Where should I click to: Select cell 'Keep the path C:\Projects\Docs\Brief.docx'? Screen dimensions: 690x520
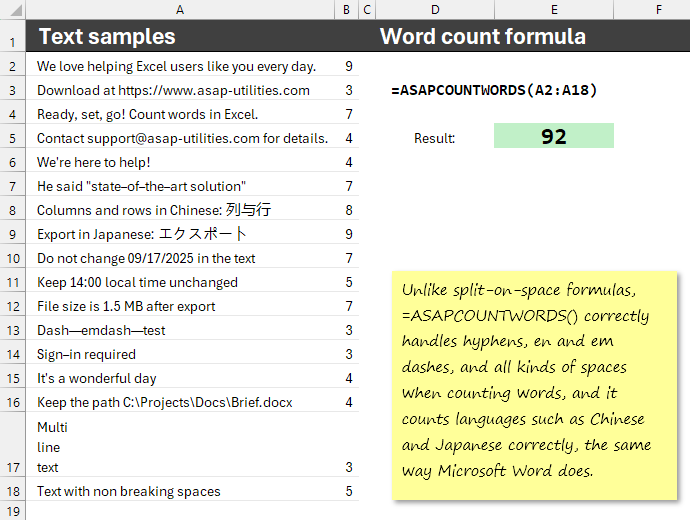pyautogui.click(x=180, y=402)
